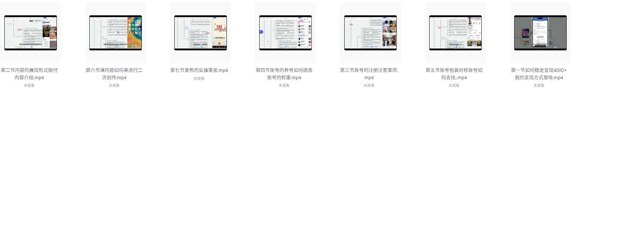Viewport: 644px width, 231px height.
Task: Select file name 第二节内容的展现形式陪付内容介绍.mp4
Action: (29, 74)
